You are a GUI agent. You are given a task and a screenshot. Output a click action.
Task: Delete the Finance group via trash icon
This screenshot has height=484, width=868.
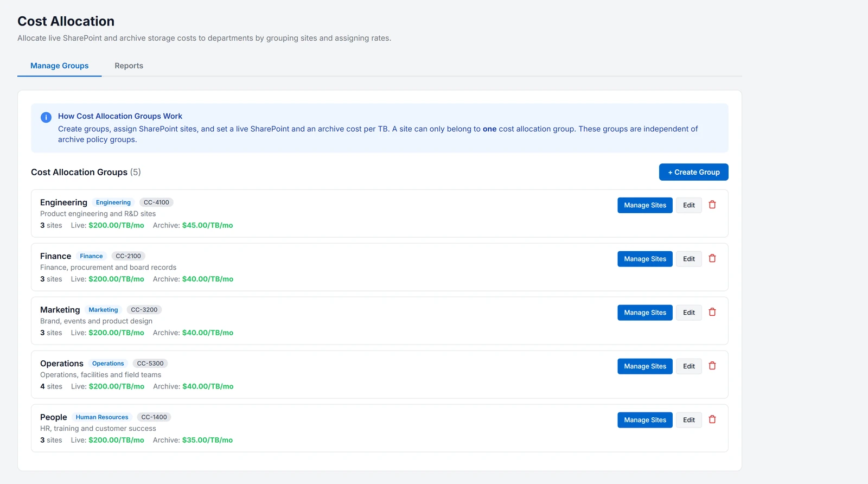coord(712,258)
